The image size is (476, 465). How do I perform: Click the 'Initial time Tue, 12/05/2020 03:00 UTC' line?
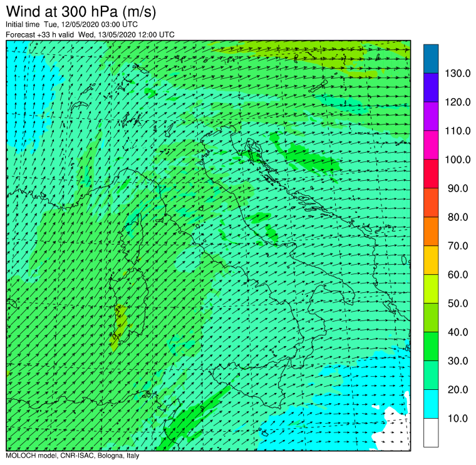(x=71, y=24)
